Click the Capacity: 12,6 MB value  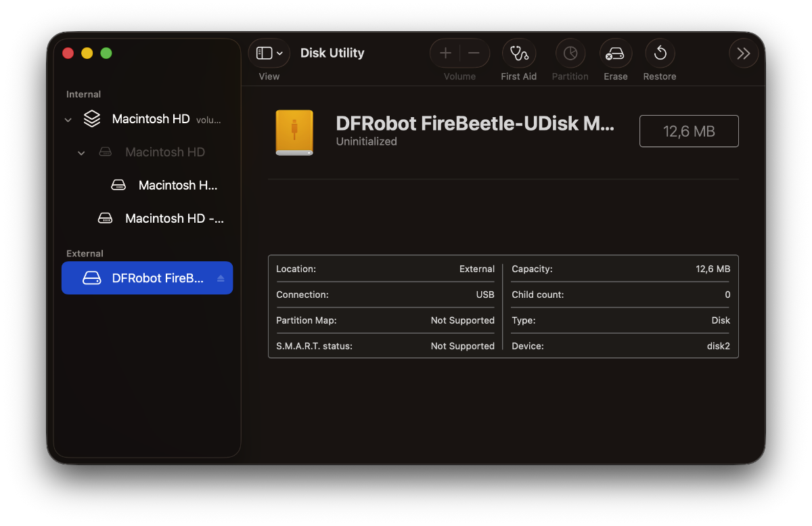click(713, 269)
